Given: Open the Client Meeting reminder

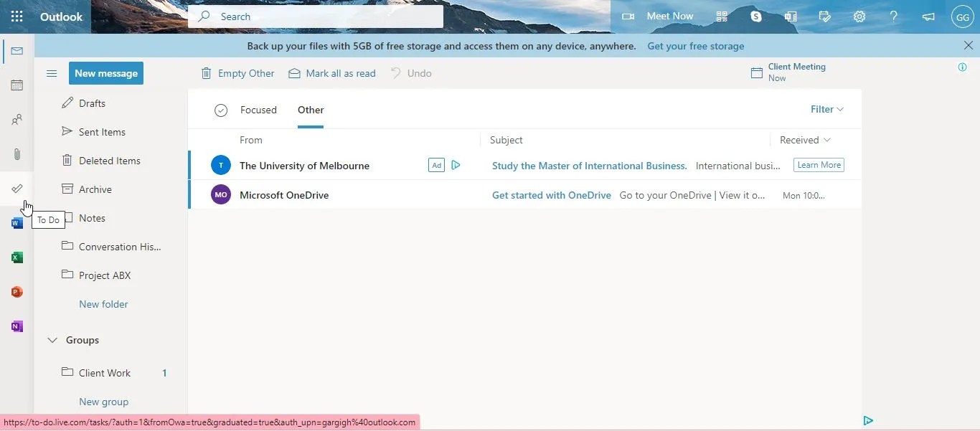Looking at the screenshot, I should pyautogui.click(x=788, y=72).
